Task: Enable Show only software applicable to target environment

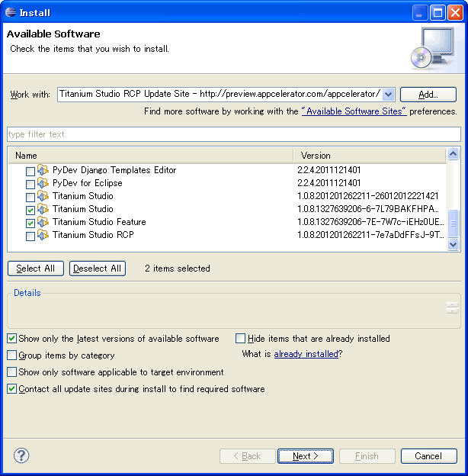Action: pos(12,372)
